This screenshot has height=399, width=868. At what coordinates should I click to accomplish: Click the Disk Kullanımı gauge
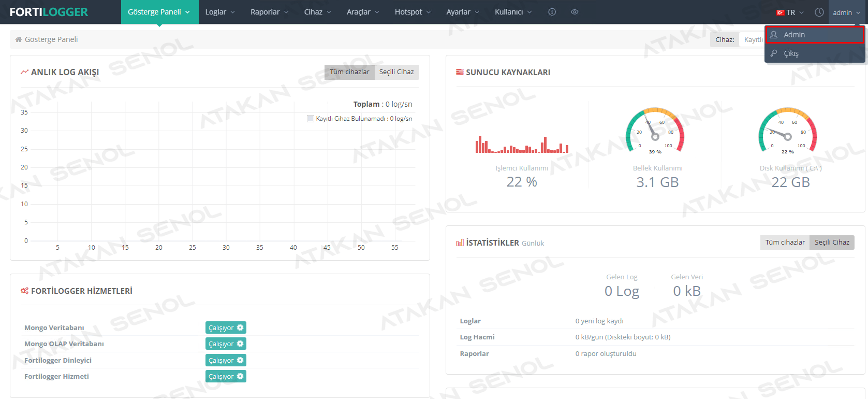click(x=788, y=131)
